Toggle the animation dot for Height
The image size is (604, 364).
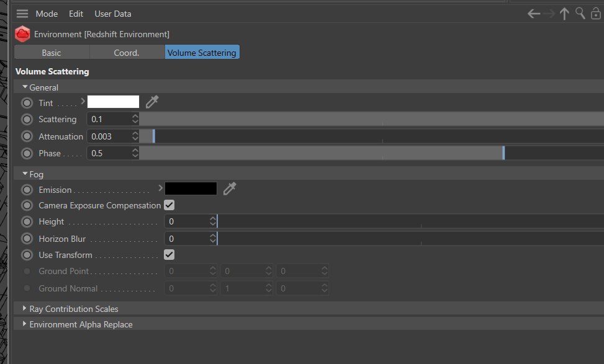point(27,221)
